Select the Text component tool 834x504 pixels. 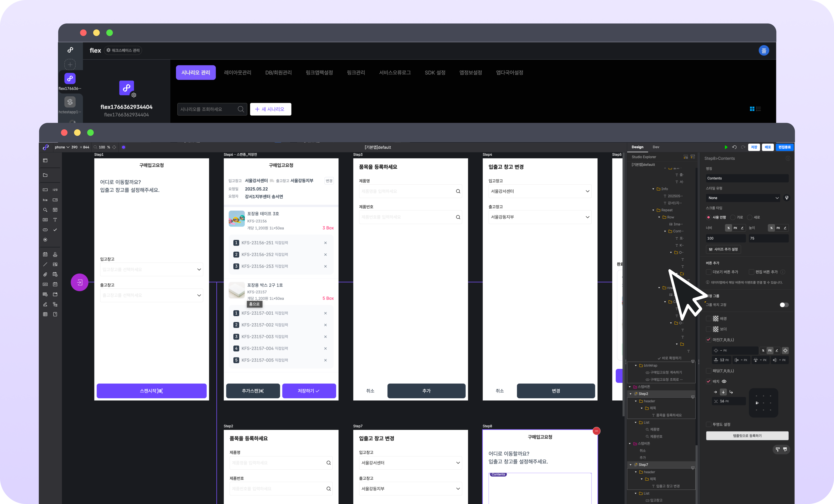tap(55, 220)
